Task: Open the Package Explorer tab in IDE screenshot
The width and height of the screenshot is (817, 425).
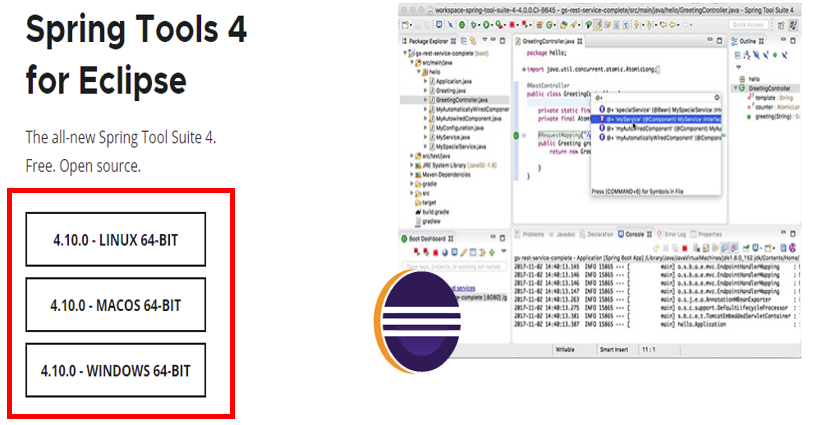Action: click(429, 41)
